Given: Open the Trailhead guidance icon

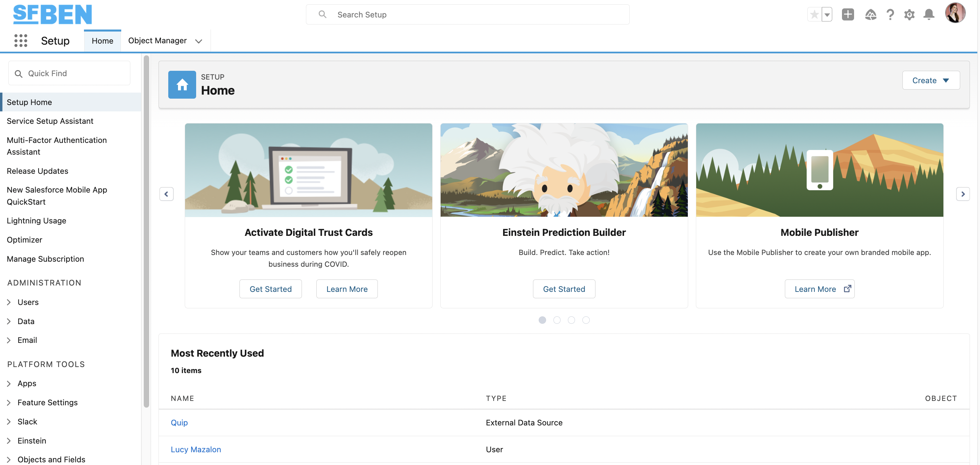Looking at the screenshot, I should (871, 14).
